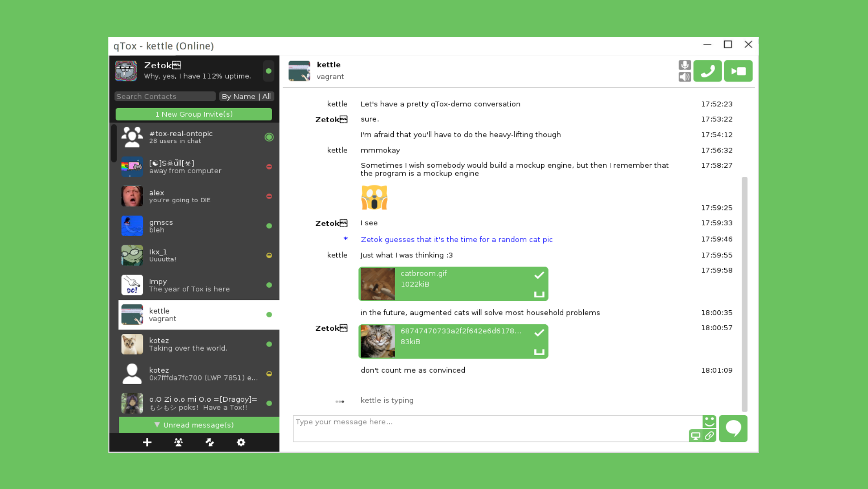
Task: Start a video call with kettle
Action: [738, 71]
